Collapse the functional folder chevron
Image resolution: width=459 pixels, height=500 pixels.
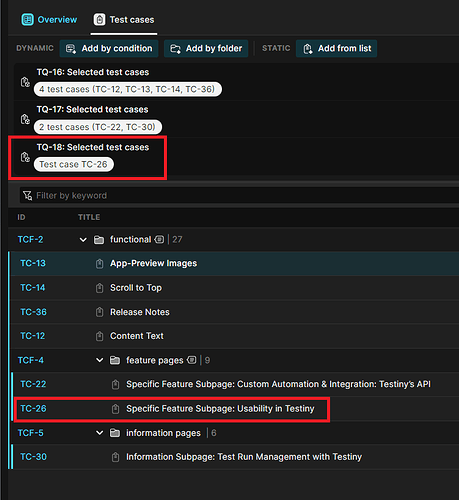pos(83,240)
